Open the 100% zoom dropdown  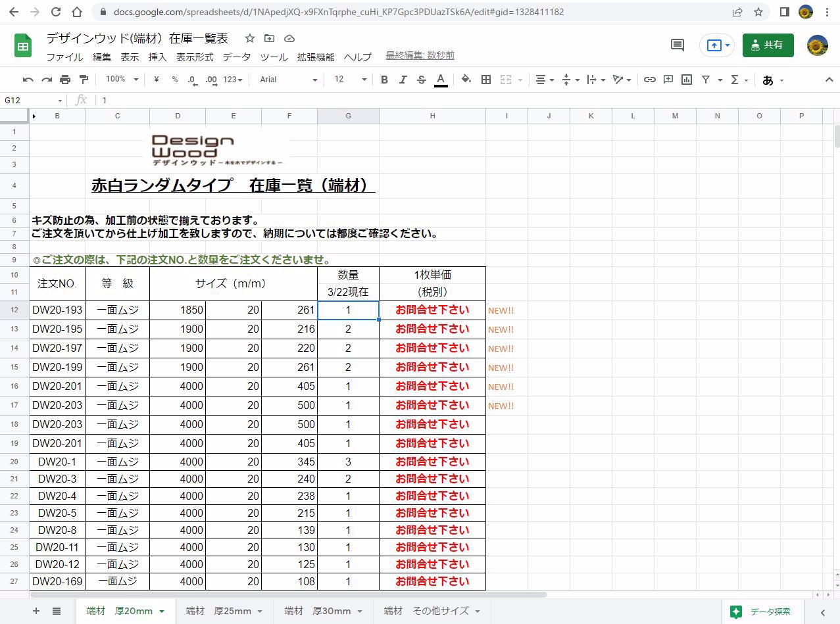(122, 80)
